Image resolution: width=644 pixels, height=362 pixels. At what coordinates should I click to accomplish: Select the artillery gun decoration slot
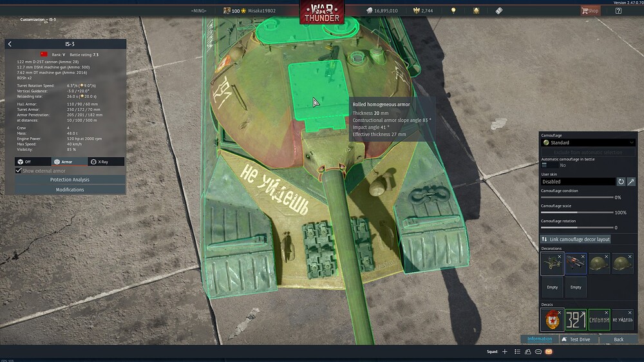(x=552, y=263)
